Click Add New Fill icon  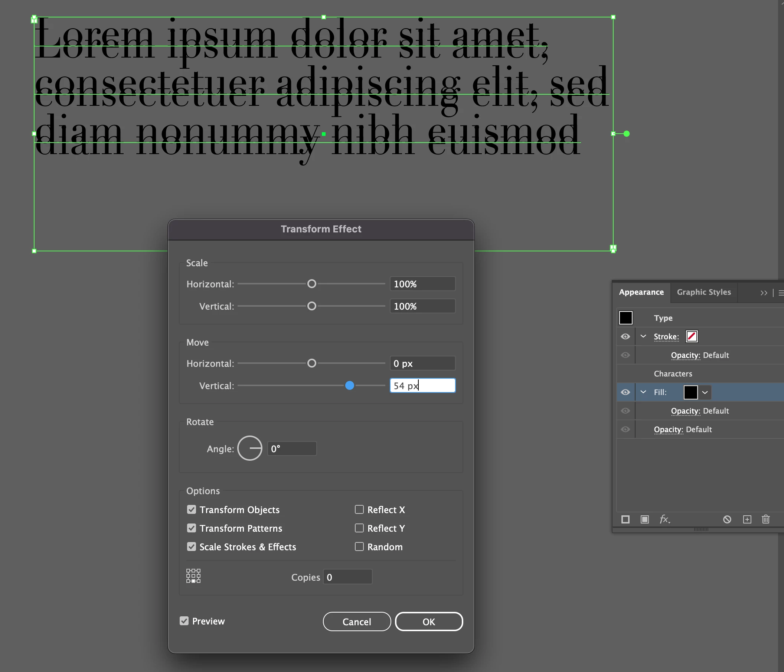pyautogui.click(x=645, y=519)
